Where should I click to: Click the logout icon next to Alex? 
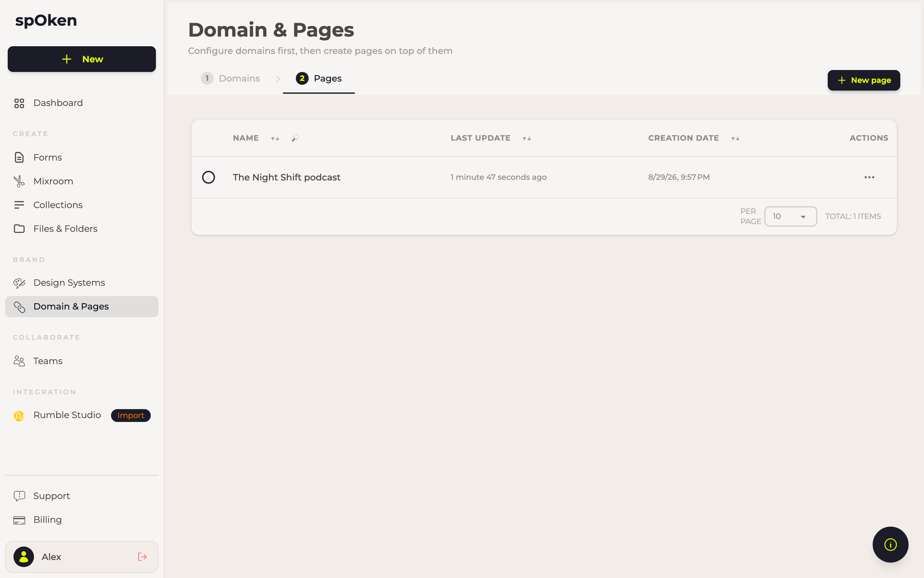pos(142,557)
